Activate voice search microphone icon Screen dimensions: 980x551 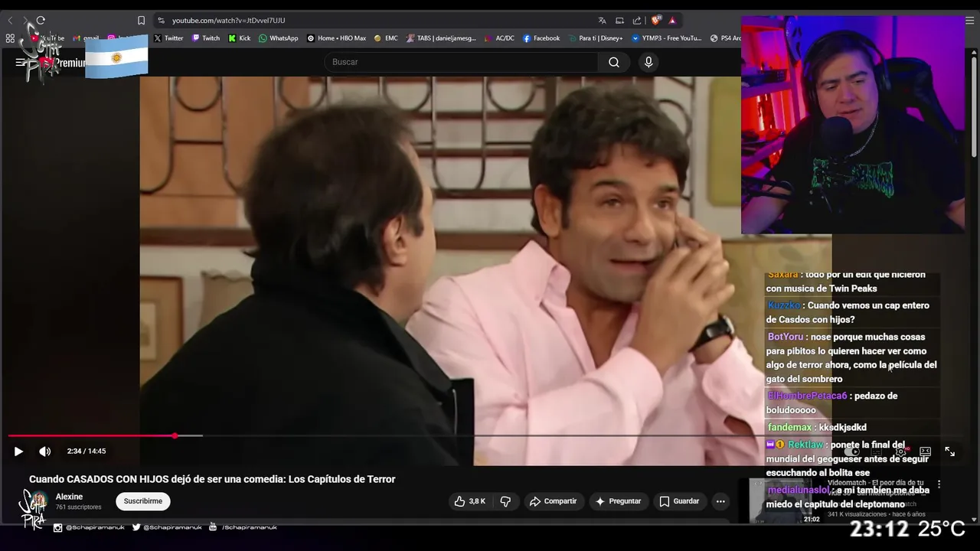click(648, 62)
